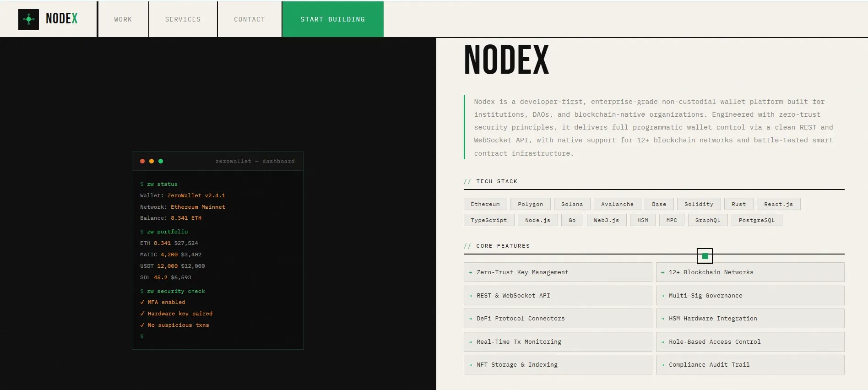Click the green dot in terminal window

pyautogui.click(x=161, y=161)
